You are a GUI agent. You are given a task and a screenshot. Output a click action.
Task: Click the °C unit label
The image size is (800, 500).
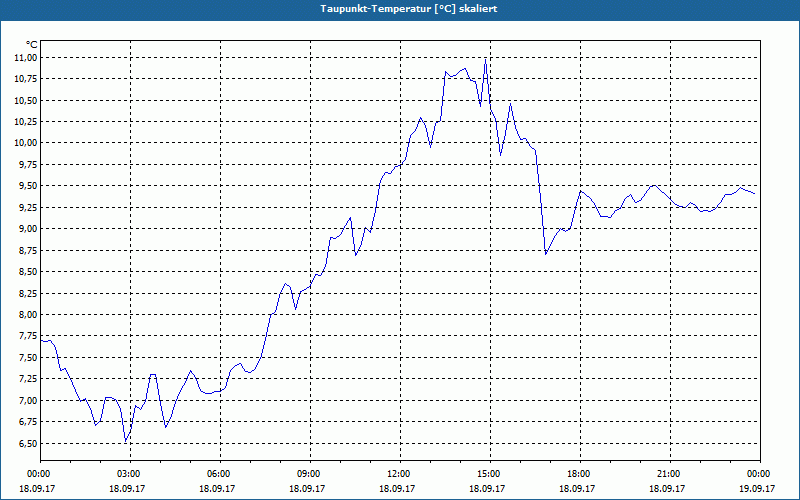32,45
